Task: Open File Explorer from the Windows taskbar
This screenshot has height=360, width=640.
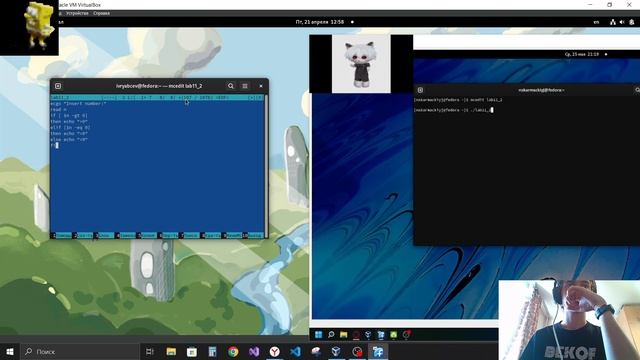Action: click(x=171, y=351)
